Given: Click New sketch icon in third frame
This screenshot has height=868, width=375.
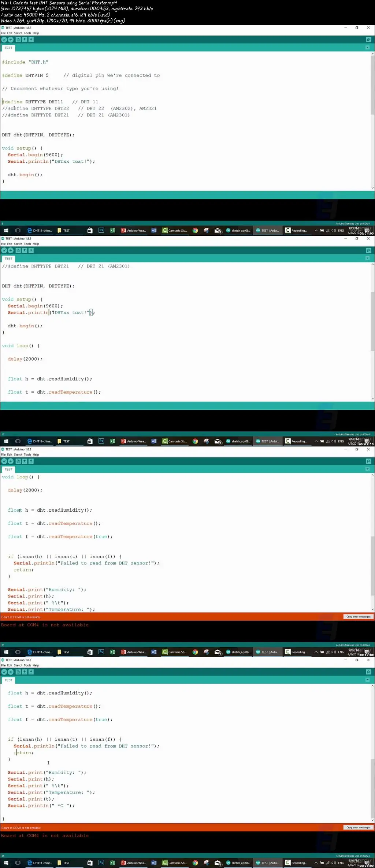Looking at the screenshot, I should (18, 461).
